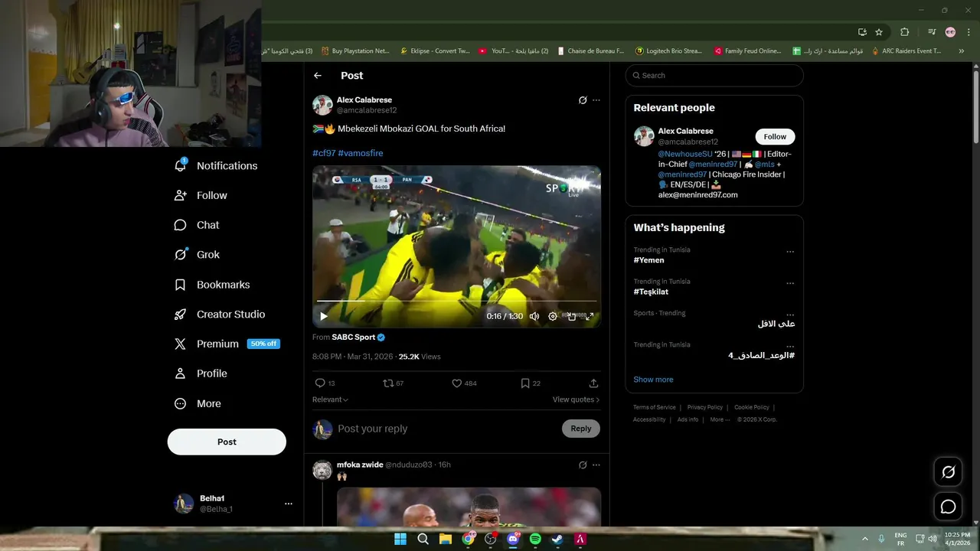Open Discord from the taskbar
The image size is (980, 551).
click(513, 539)
